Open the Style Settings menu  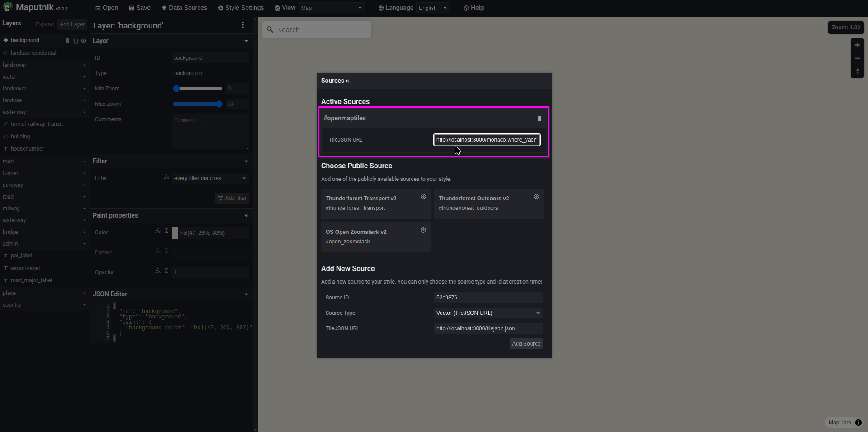click(241, 8)
